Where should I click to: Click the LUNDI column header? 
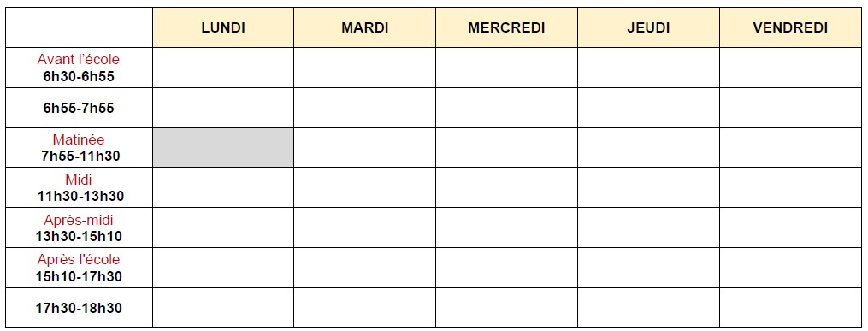click(223, 27)
